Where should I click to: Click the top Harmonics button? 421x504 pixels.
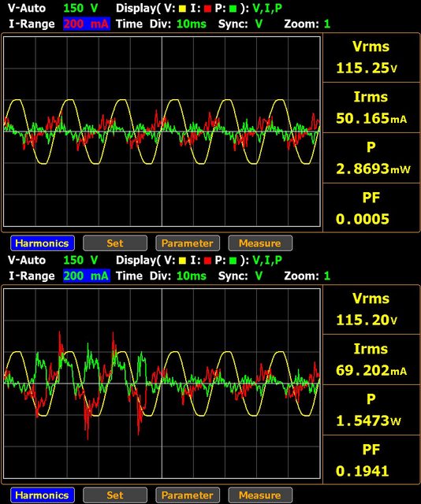pos(42,243)
